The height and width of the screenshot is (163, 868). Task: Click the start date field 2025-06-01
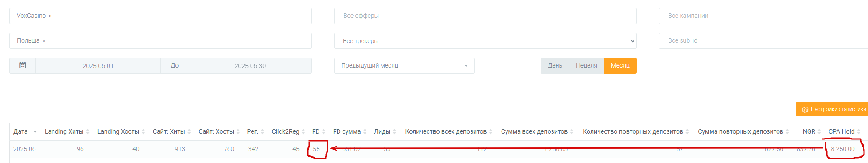tap(98, 66)
